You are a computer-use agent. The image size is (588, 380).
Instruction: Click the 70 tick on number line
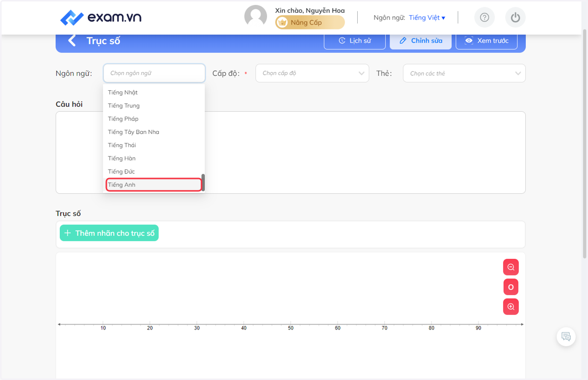pos(385,328)
